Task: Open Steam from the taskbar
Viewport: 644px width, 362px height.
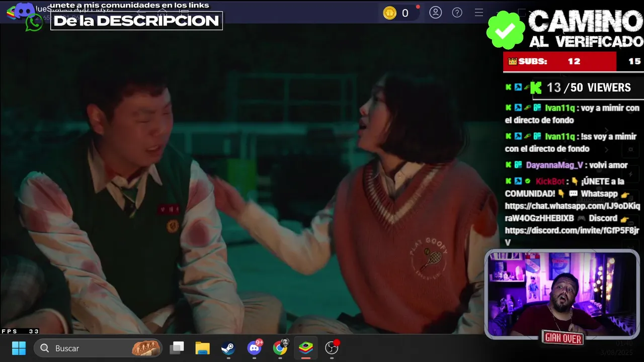Action: point(228,348)
